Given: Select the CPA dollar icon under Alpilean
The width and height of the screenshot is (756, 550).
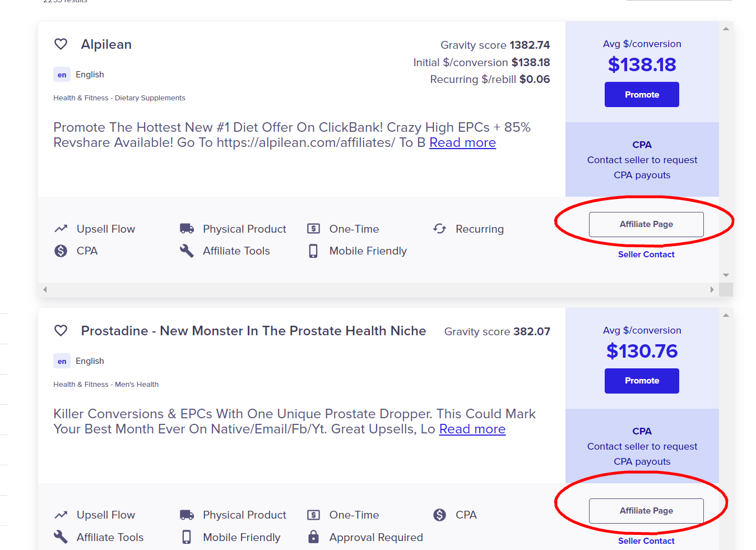Looking at the screenshot, I should 61,251.
